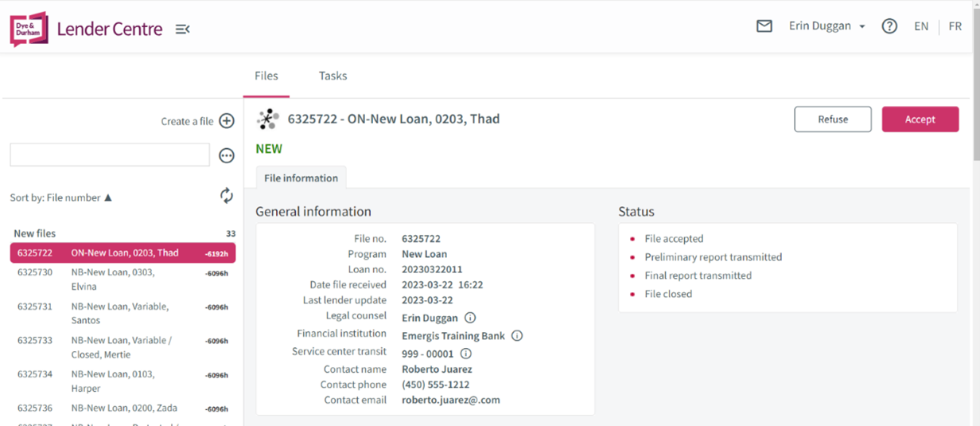Click the Dye & Durham logo
This screenshot has width=980, height=426.
[29, 29]
